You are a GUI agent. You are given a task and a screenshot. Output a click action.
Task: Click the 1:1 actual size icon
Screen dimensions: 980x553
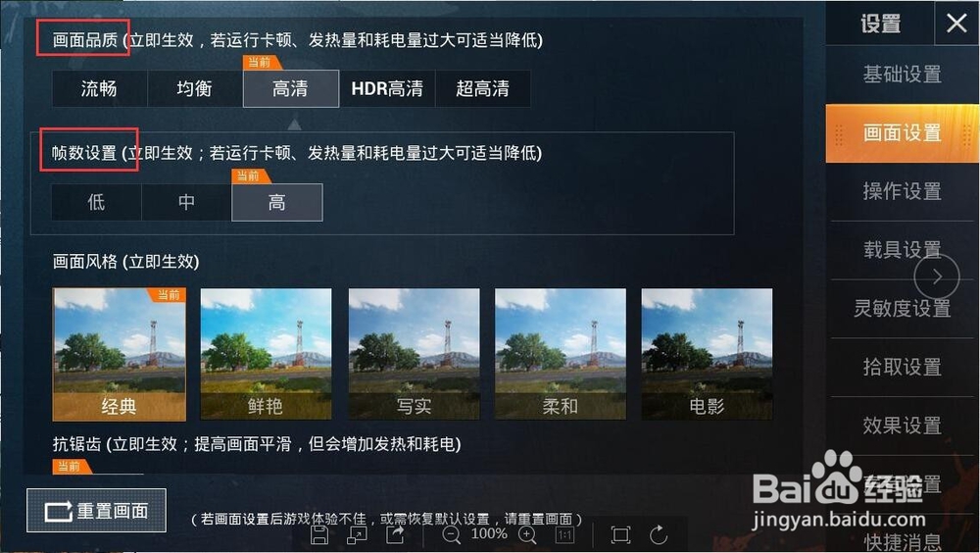565,534
